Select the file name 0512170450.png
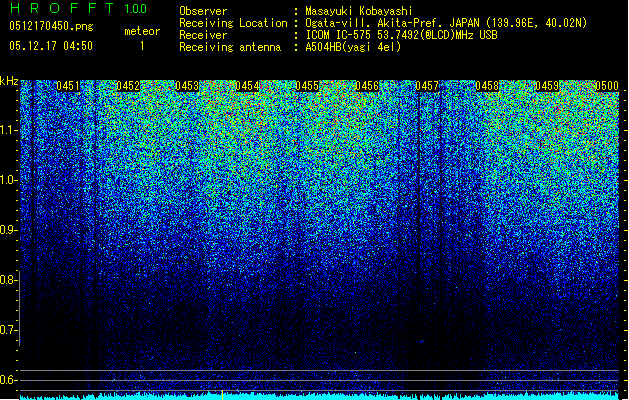The image size is (629, 400). 51,26
